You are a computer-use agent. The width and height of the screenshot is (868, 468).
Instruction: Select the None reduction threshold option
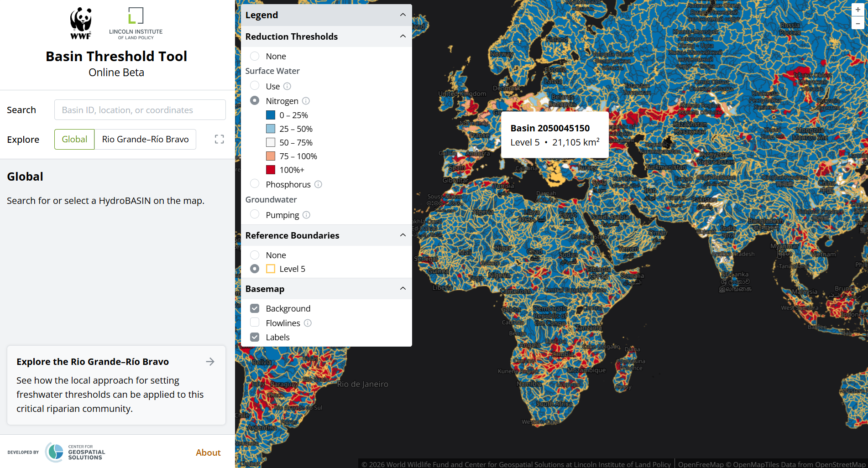pos(255,56)
